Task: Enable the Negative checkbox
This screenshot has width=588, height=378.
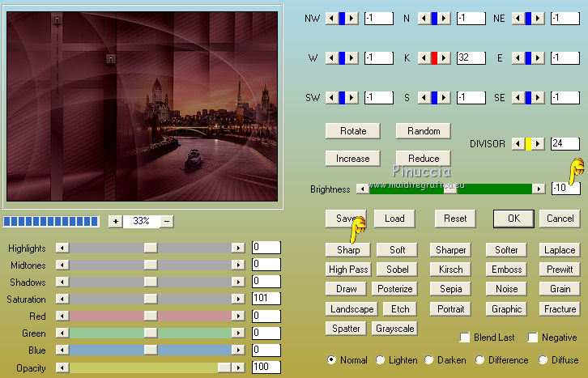Action: point(532,338)
